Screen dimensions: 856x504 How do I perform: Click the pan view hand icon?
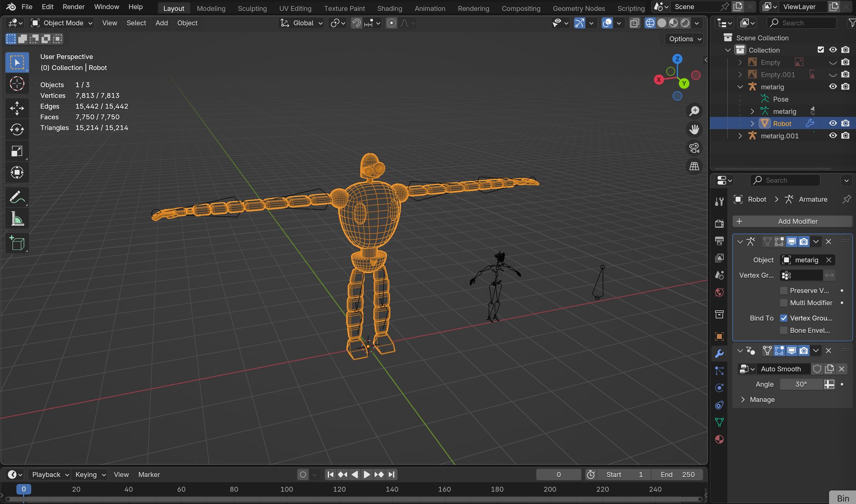(x=694, y=129)
